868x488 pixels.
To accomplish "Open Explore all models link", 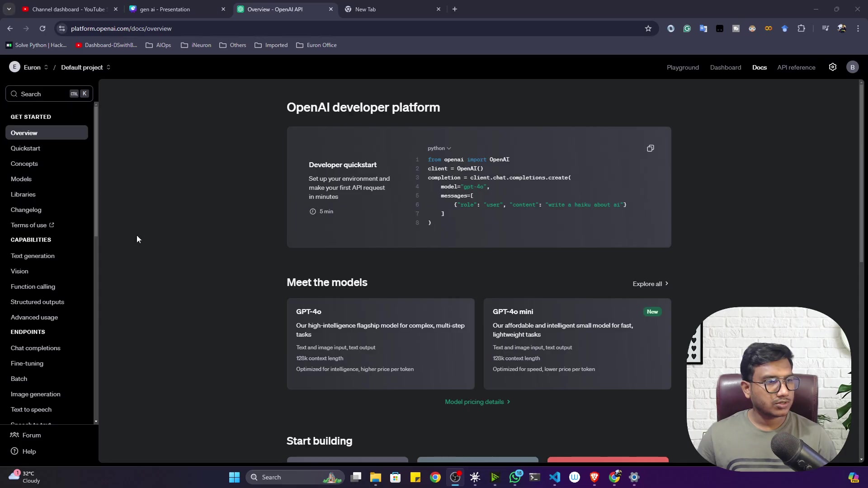I will [651, 284].
